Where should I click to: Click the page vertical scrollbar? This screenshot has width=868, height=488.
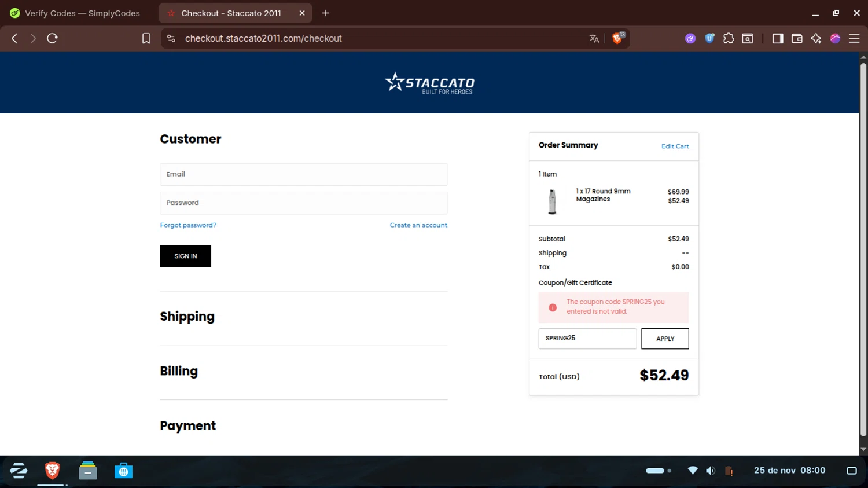tap(863, 249)
